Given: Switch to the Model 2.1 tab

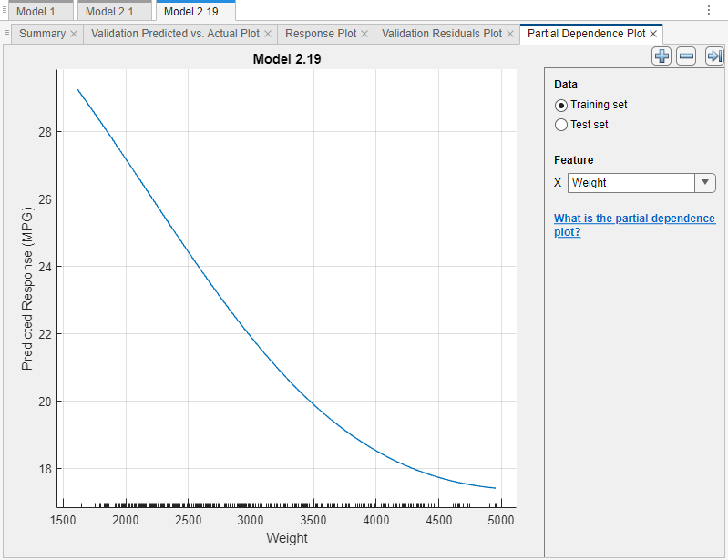Looking at the screenshot, I should coord(114,11).
